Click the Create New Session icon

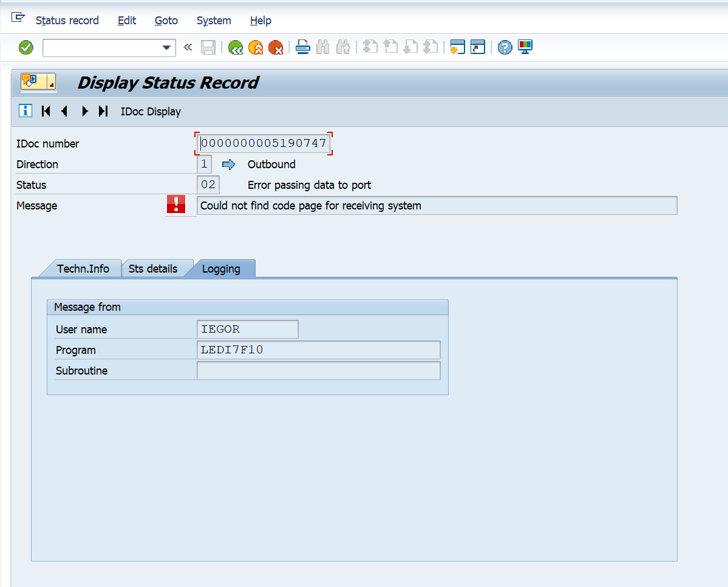tap(458, 47)
